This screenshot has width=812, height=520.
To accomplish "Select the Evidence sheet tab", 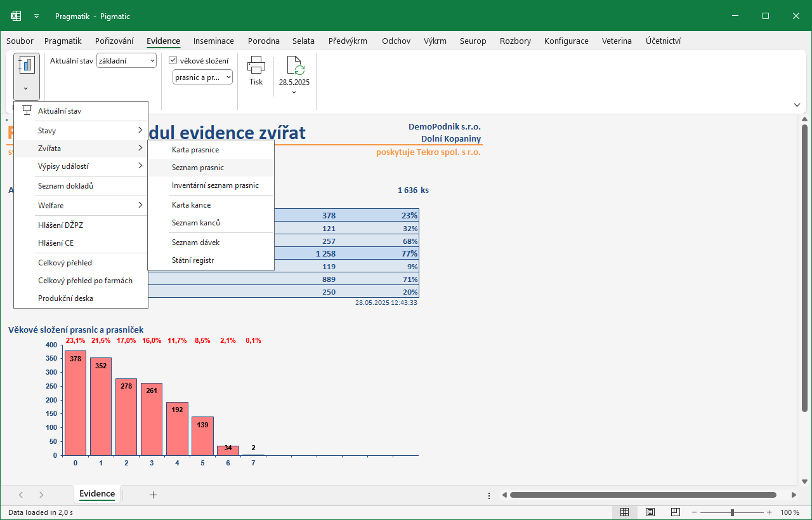I will 97,494.
